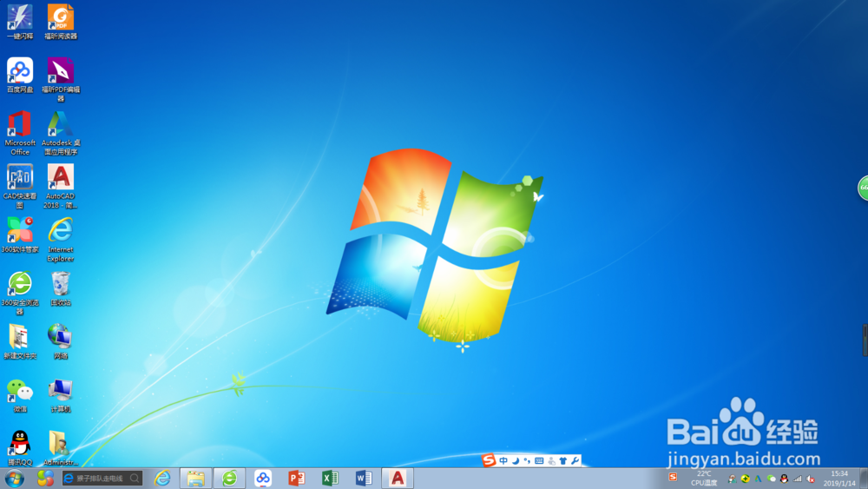Click the green floating ball on right edge
Viewport: 868px width, 489px height.
tap(863, 188)
